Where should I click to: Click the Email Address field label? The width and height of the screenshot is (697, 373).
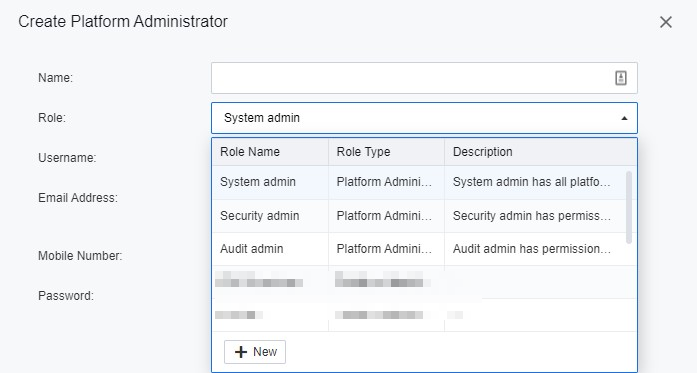(78, 198)
